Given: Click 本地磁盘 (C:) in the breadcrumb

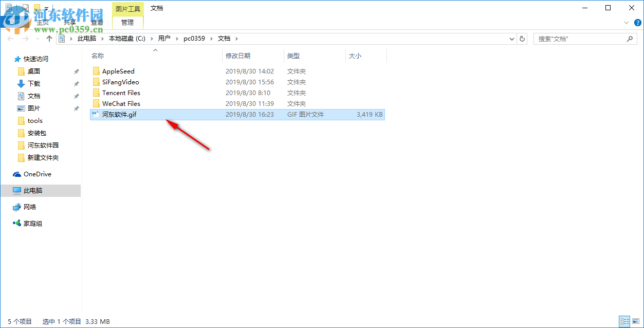Looking at the screenshot, I should coord(126,38).
